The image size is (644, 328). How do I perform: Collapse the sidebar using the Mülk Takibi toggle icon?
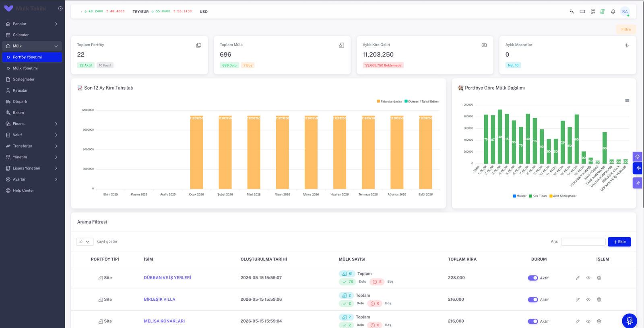[60, 8]
